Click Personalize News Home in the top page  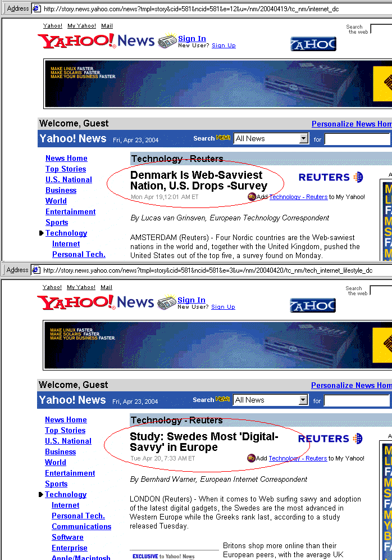(x=352, y=124)
